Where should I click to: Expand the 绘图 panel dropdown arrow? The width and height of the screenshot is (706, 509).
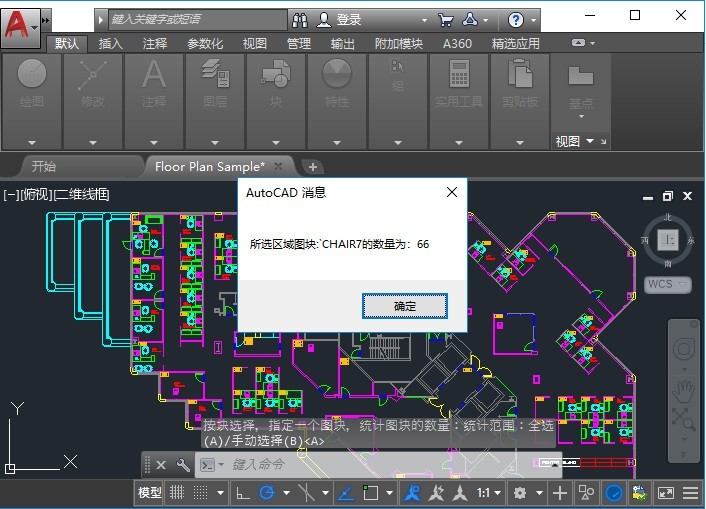point(32,143)
